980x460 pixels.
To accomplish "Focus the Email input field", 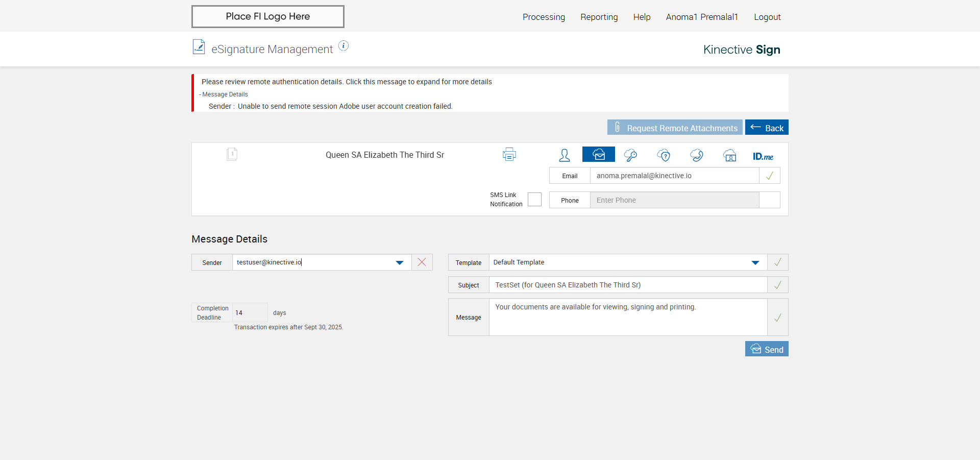I will tap(674, 176).
